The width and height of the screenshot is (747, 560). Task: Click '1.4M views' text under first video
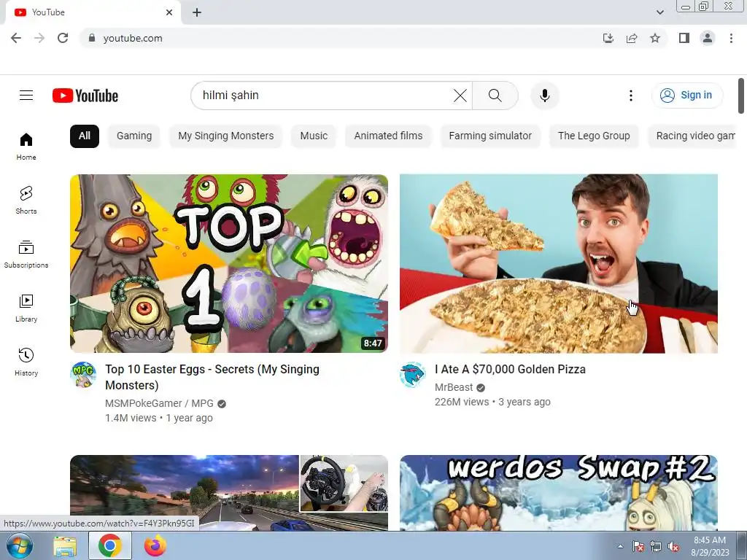(x=131, y=418)
